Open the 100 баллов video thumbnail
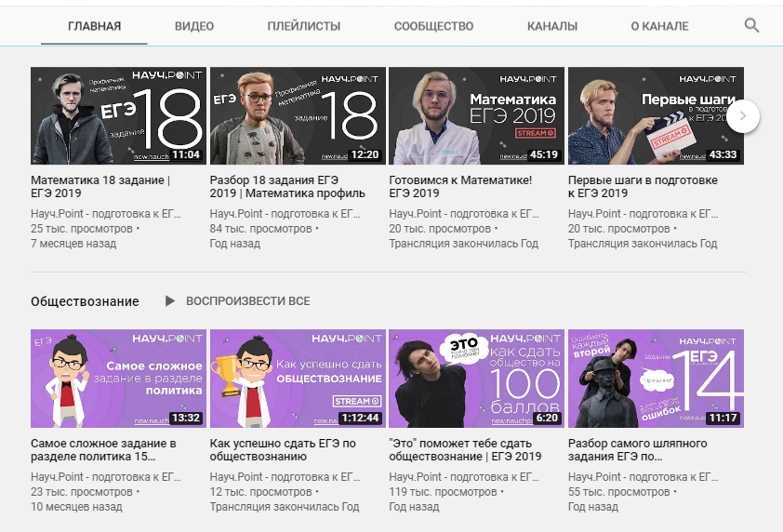The width and height of the screenshot is (783, 532). pyautogui.click(x=476, y=379)
